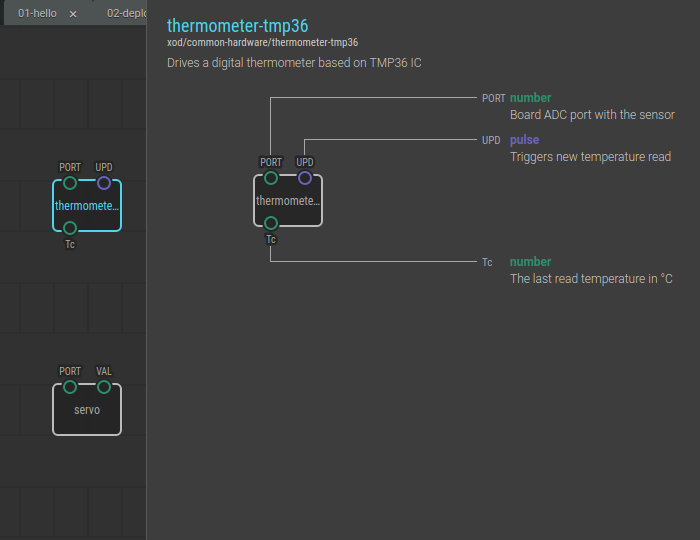Click the green number type beside PORT

point(530,98)
